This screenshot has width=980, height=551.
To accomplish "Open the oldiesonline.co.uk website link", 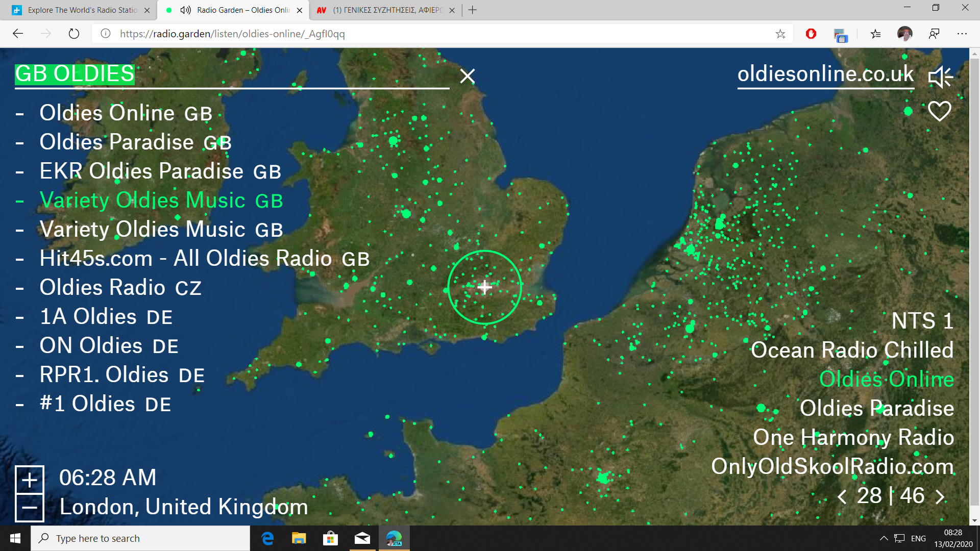I will (x=825, y=74).
